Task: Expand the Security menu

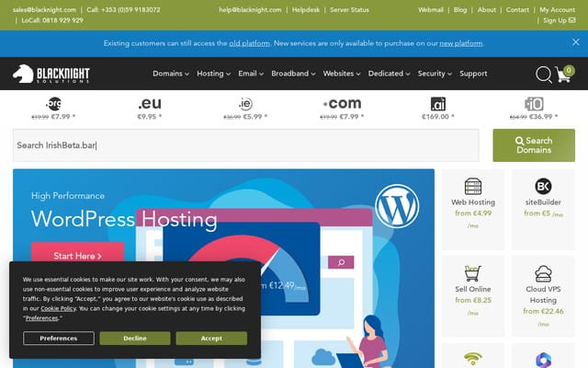Action: pyautogui.click(x=435, y=74)
